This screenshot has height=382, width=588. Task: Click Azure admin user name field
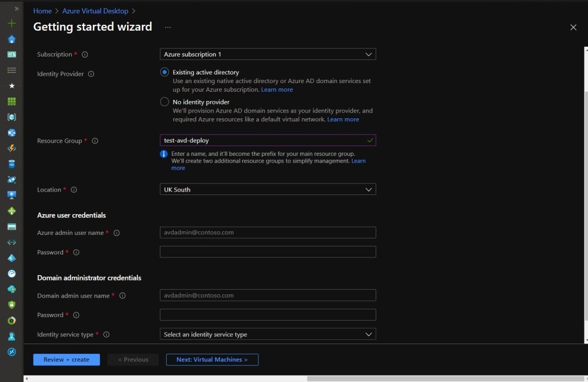(x=268, y=233)
